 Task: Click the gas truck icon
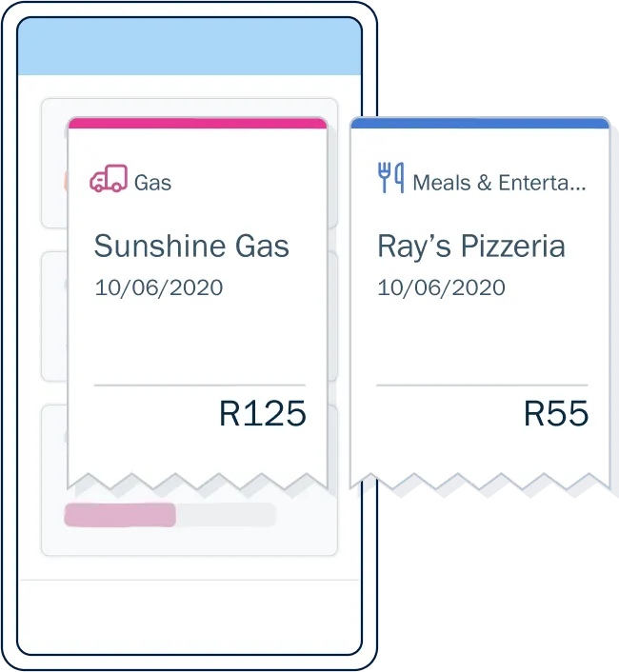[x=108, y=179]
